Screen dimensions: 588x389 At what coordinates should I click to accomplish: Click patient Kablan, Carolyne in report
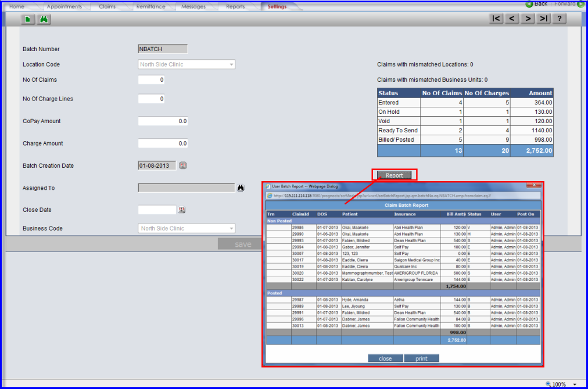click(x=357, y=280)
